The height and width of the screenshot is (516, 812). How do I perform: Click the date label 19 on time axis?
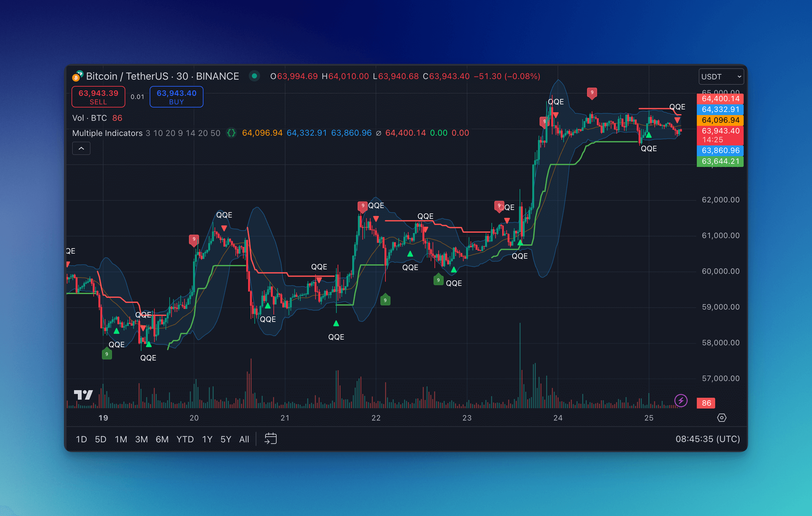click(x=103, y=418)
